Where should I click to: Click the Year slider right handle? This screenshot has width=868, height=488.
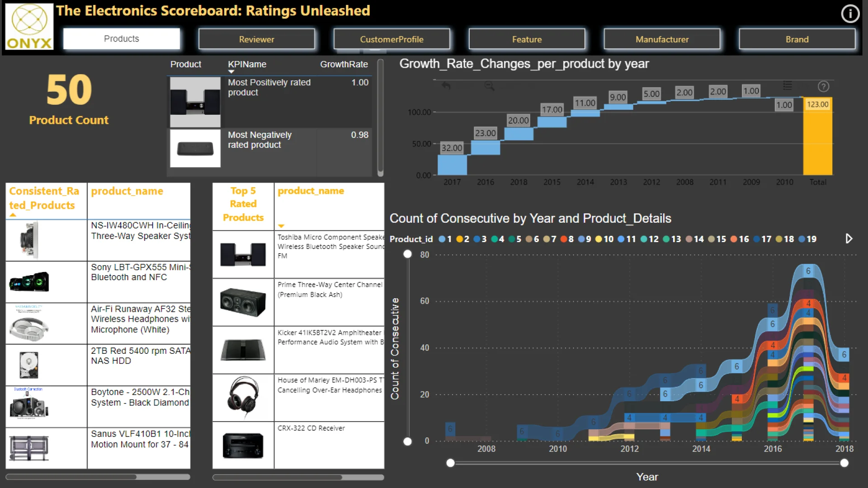click(844, 463)
